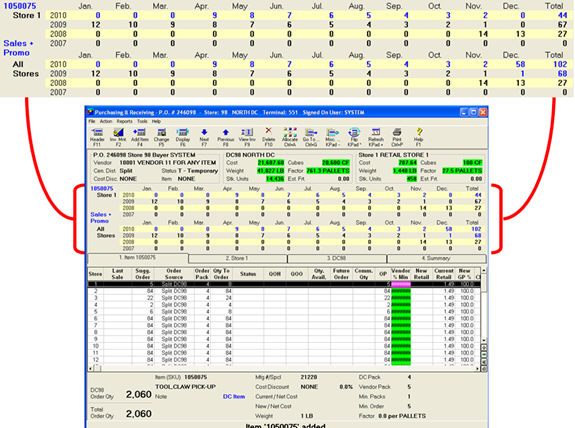This screenshot has width=575, height=428.
Task: Click the Inv Mnt (F2) toolbar icon
Action: (x=118, y=137)
